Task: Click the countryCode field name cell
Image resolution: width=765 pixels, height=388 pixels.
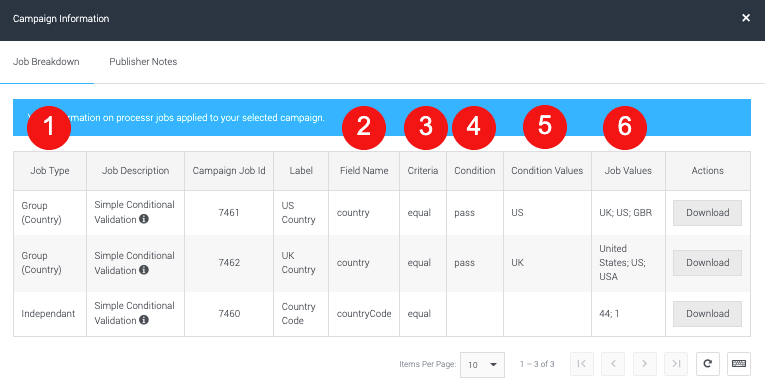Action: pyautogui.click(x=364, y=314)
